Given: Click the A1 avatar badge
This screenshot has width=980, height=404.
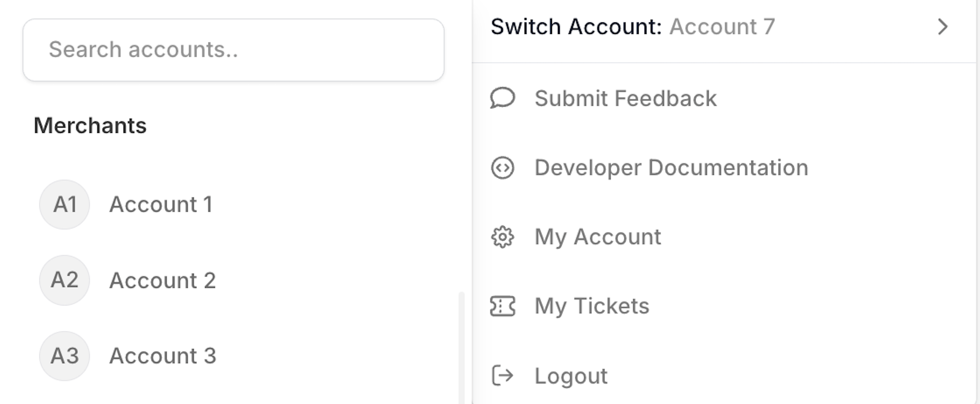Looking at the screenshot, I should (64, 205).
